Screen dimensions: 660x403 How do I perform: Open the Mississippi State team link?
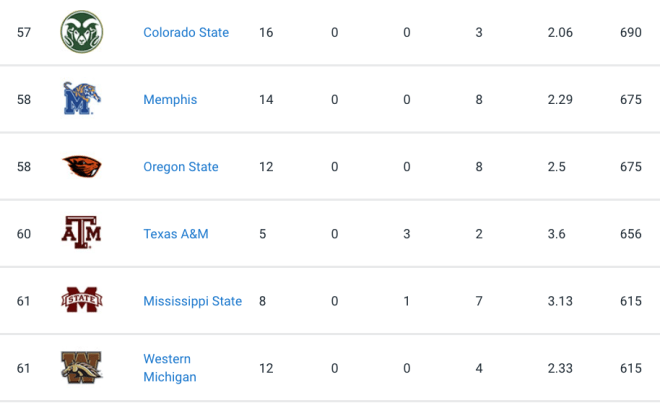pyautogui.click(x=193, y=301)
